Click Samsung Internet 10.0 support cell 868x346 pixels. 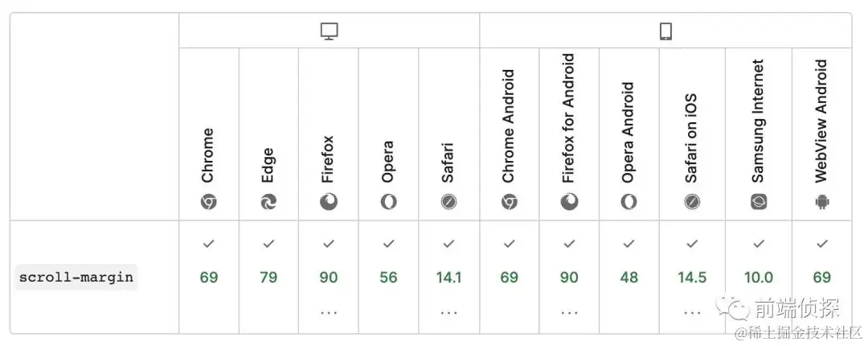coord(758,278)
